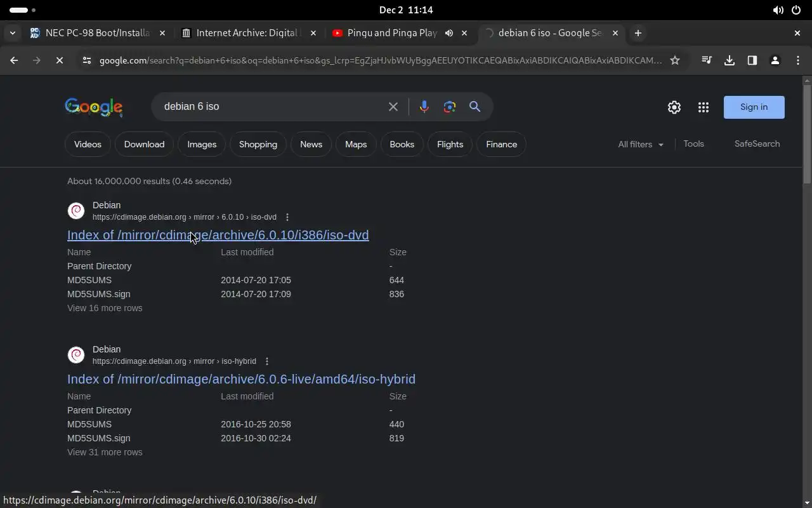The height and width of the screenshot is (508, 812).
Task: Click the Sign in button
Action: [x=754, y=107]
